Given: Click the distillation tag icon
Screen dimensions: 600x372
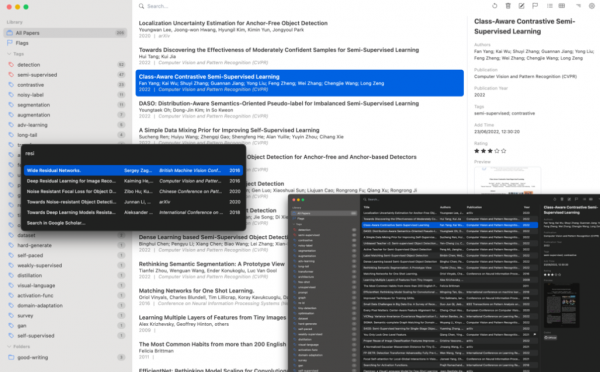Looking at the screenshot, I should pyautogui.click(x=11, y=275).
